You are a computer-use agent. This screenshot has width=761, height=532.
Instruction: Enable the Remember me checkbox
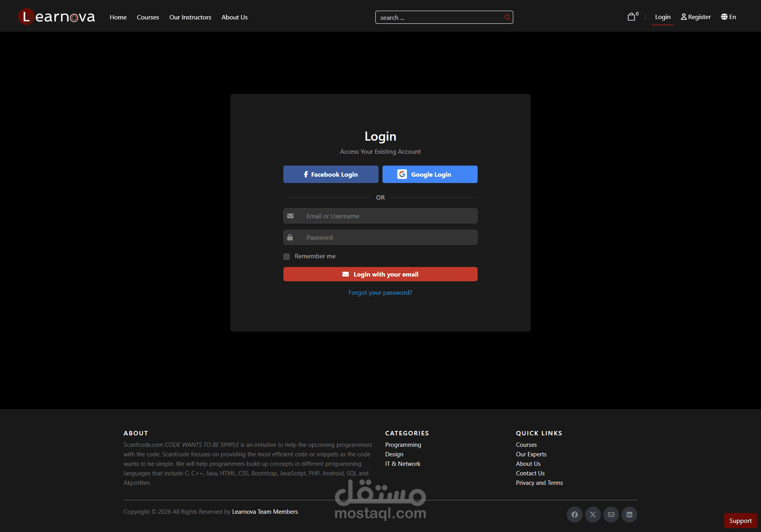[x=287, y=257]
